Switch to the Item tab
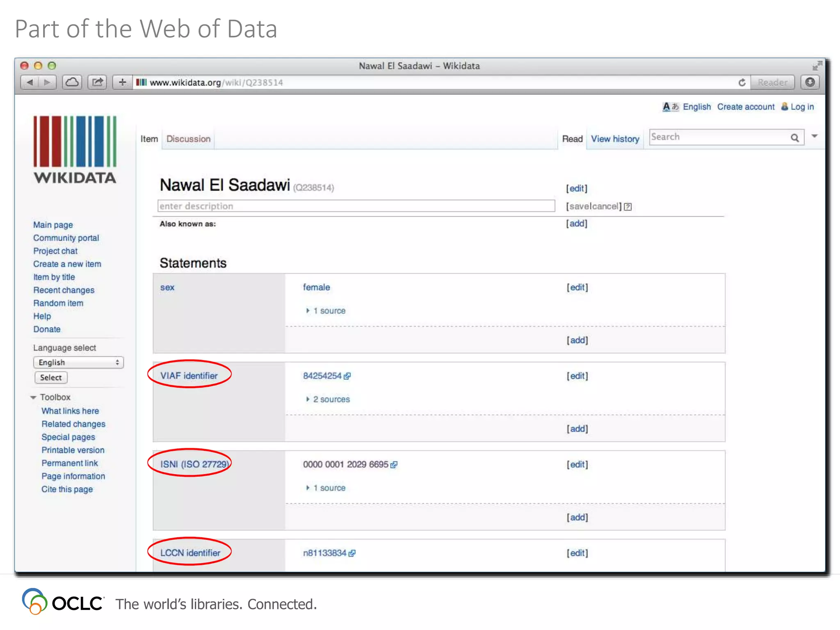 [149, 139]
